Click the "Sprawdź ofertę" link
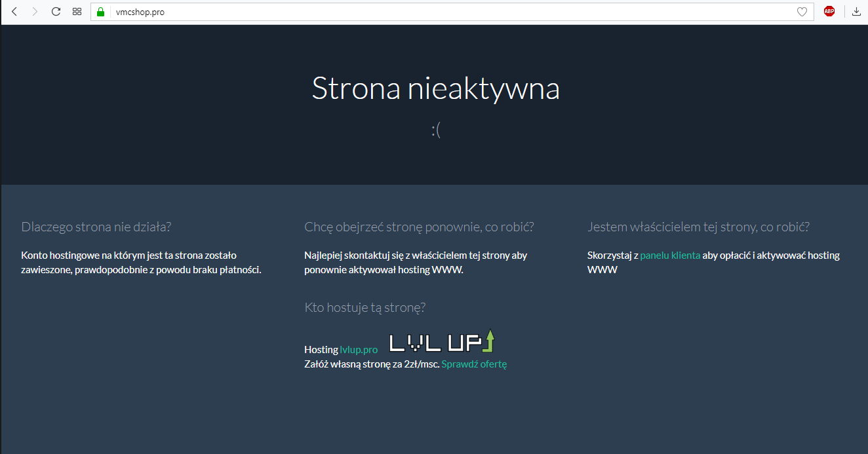868x454 pixels. point(474,364)
